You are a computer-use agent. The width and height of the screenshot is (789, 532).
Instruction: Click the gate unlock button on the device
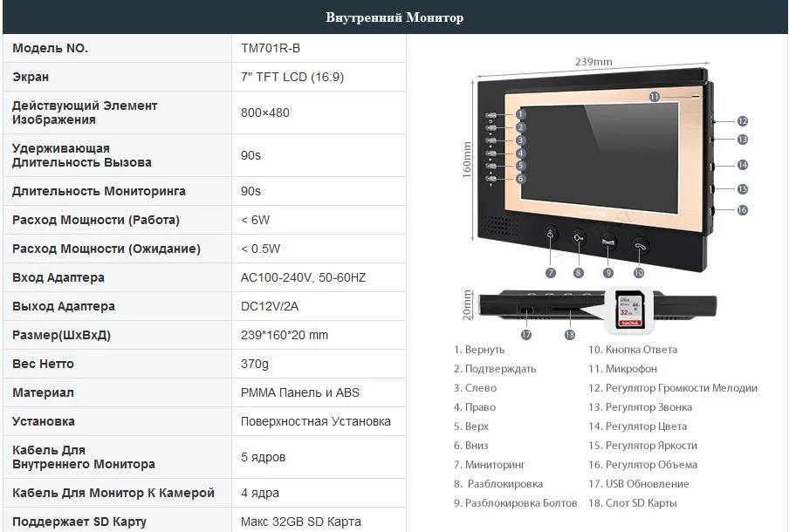click(x=608, y=242)
